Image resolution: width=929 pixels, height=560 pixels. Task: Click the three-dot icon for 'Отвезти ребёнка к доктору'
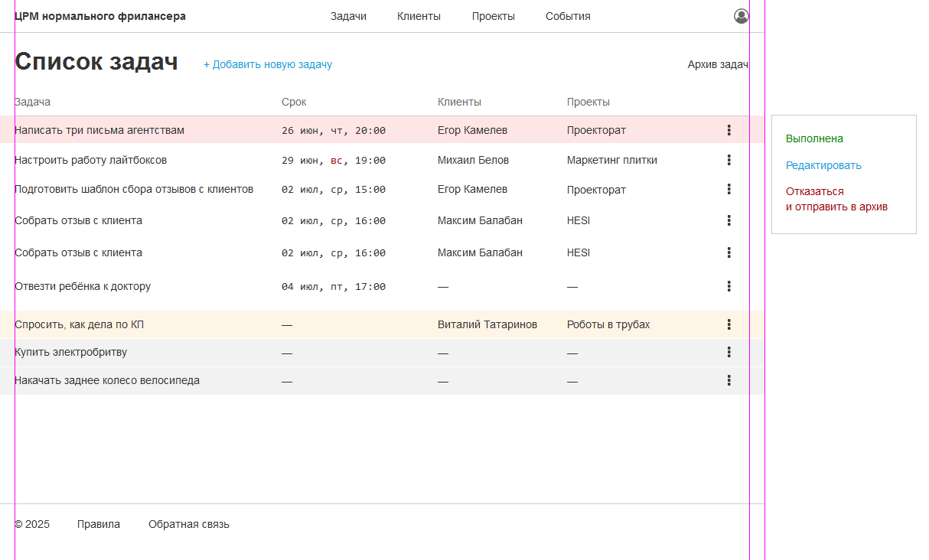click(x=729, y=286)
